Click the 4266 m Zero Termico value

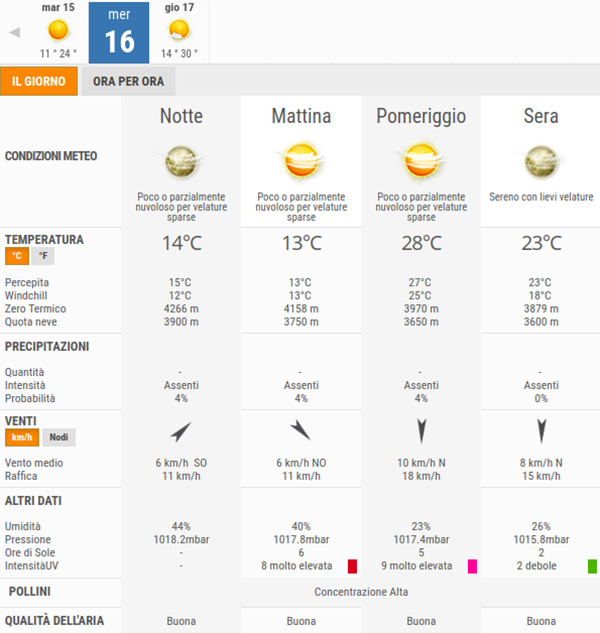[x=181, y=309]
